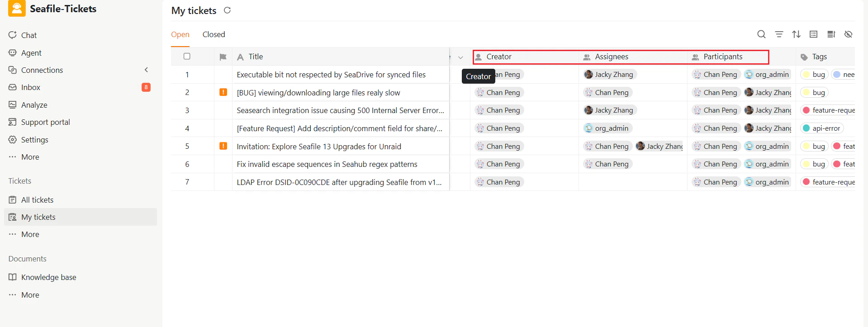868x327 pixels.
Task: Open hidden columns eye icon
Action: tap(849, 34)
